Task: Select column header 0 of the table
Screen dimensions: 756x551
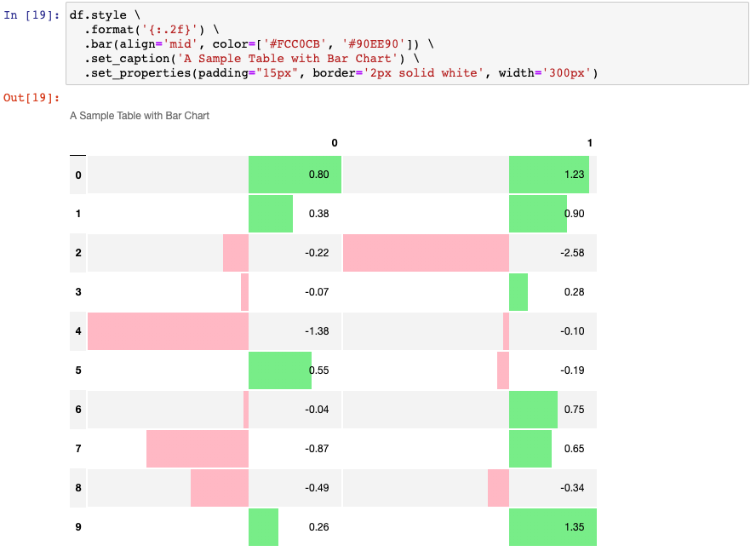Action: click(x=334, y=143)
